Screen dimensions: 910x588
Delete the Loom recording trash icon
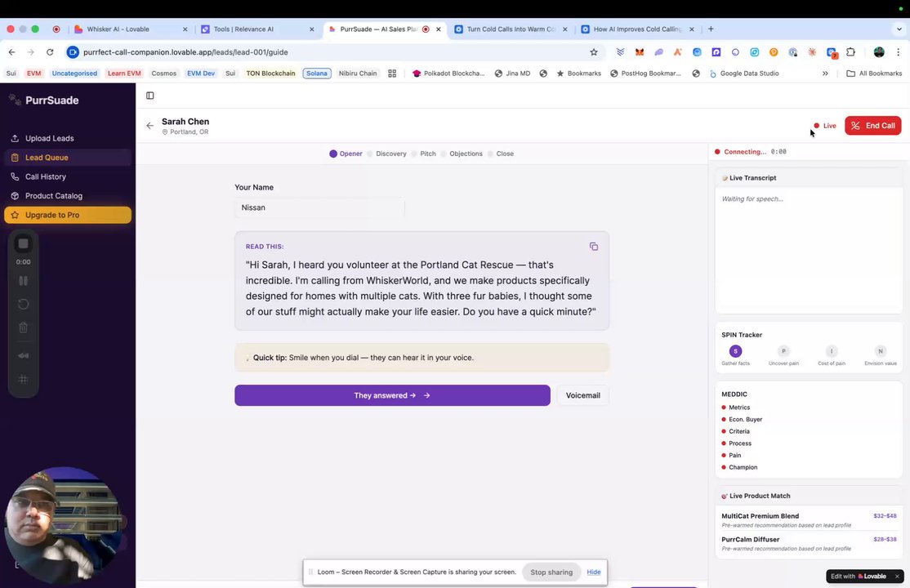pyautogui.click(x=23, y=328)
